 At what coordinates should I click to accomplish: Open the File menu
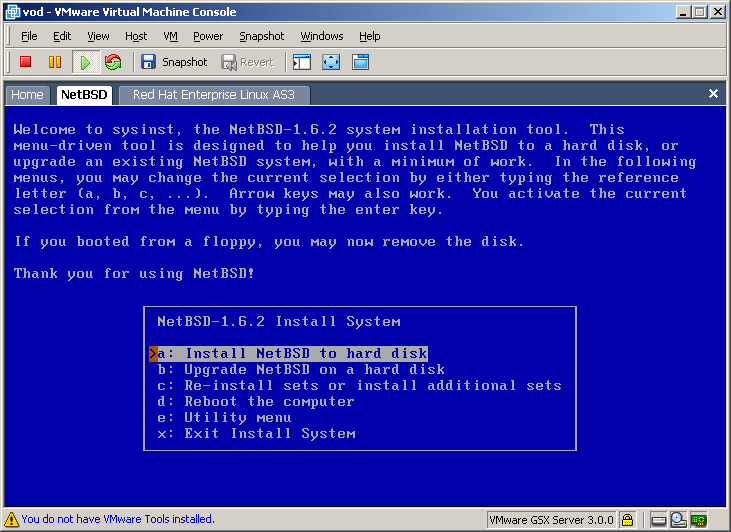click(29, 36)
